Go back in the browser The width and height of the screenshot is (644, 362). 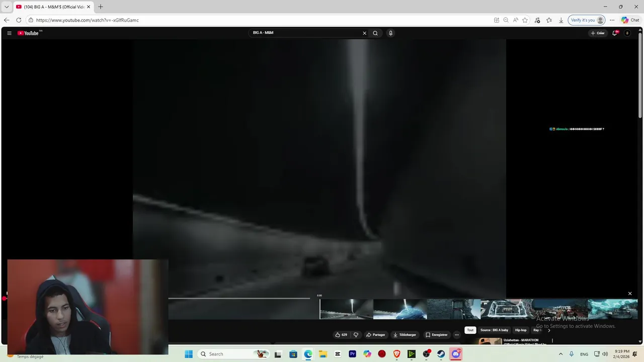7,20
